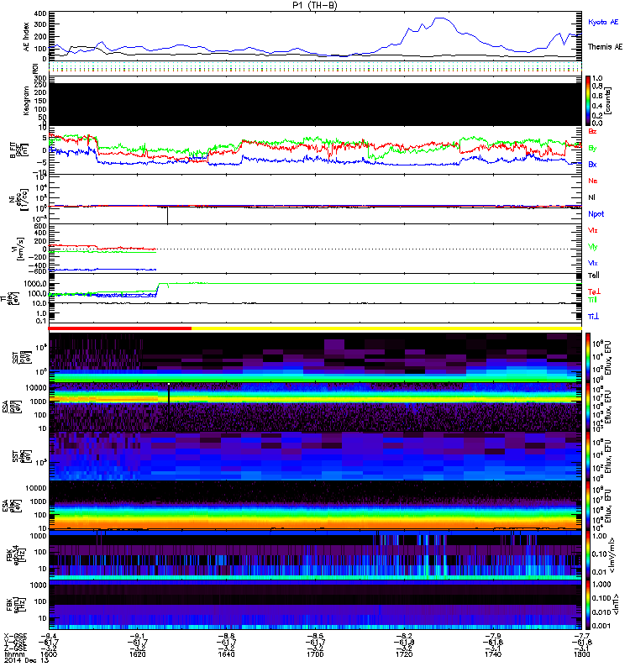This screenshot has height=672, width=630.
Task: Click the black Ni density legend label
Action: coord(591,197)
